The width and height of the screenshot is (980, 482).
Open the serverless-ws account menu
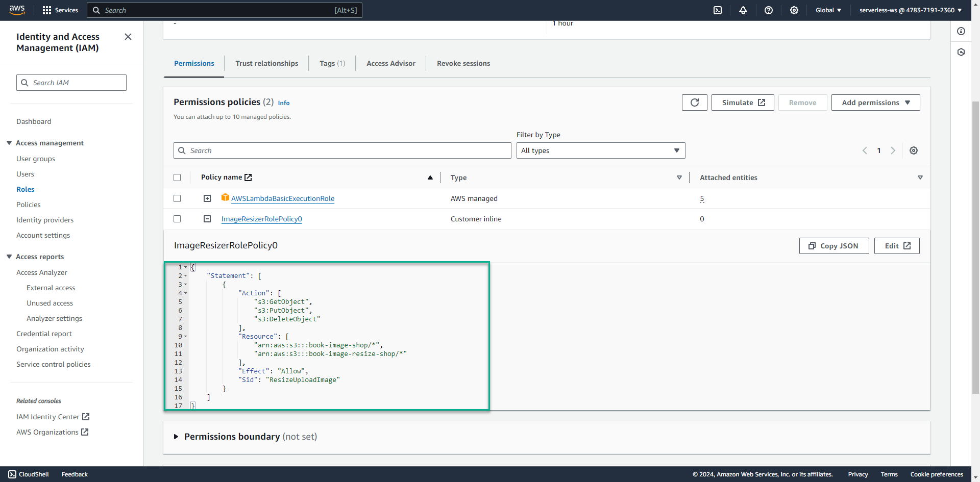pyautogui.click(x=911, y=10)
